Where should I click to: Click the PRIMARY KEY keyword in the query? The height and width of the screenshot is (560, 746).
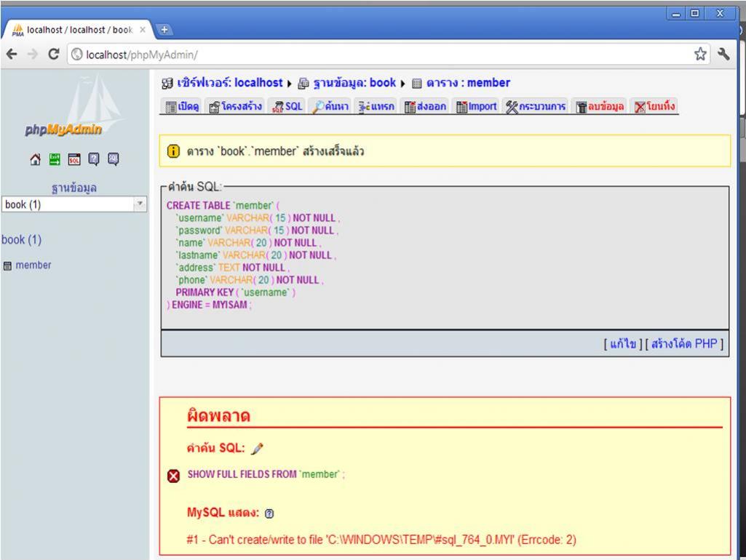tap(205, 292)
